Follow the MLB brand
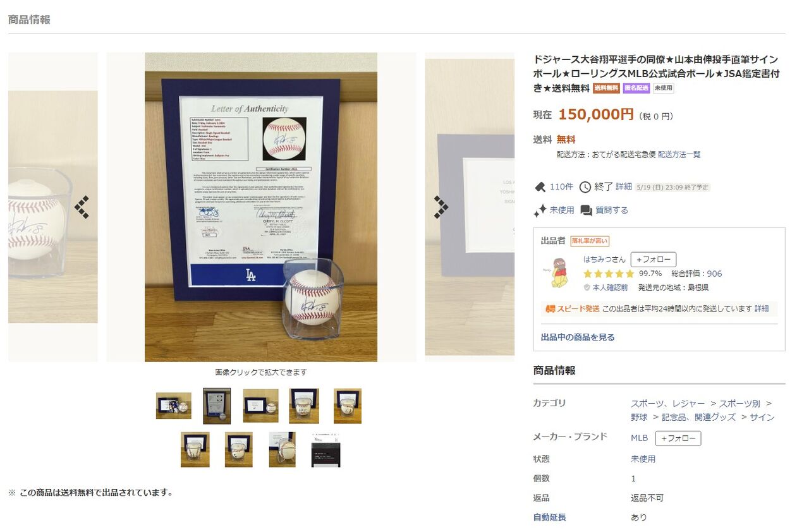 pyautogui.click(x=678, y=438)
